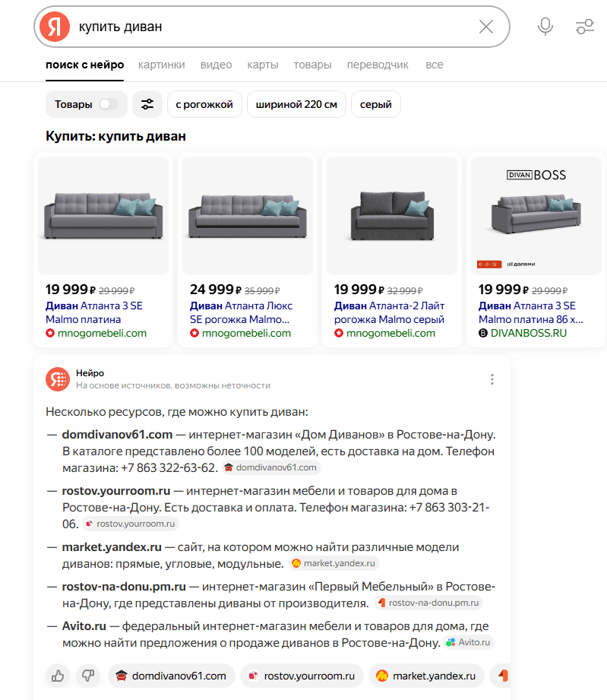The image size is (607, 700).
Task: Click the Neuro avatar icon
Action: 57,379
